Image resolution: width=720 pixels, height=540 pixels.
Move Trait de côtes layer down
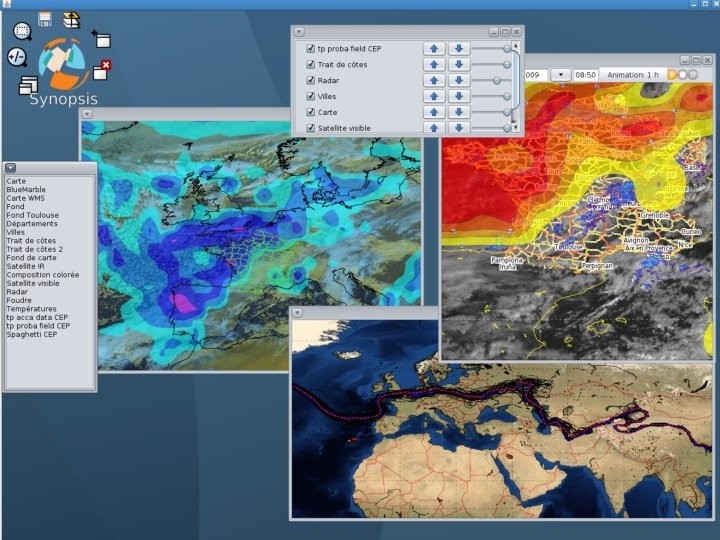[459, 65]
